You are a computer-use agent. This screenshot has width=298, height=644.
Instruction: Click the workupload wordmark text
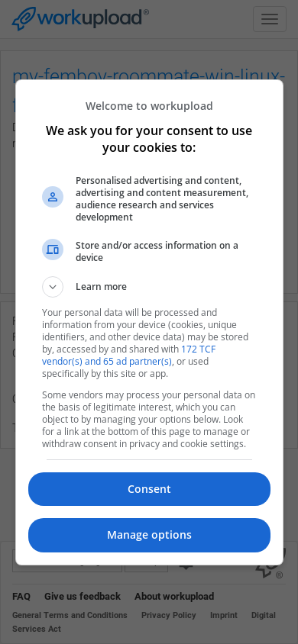coord(93,18)
